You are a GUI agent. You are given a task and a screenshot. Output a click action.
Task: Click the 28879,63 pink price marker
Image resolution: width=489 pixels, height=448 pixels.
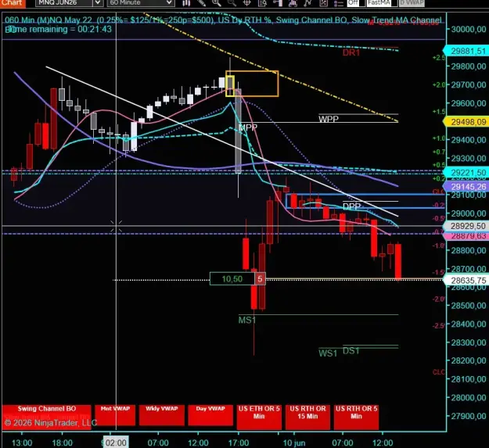(x=466, y=236)
